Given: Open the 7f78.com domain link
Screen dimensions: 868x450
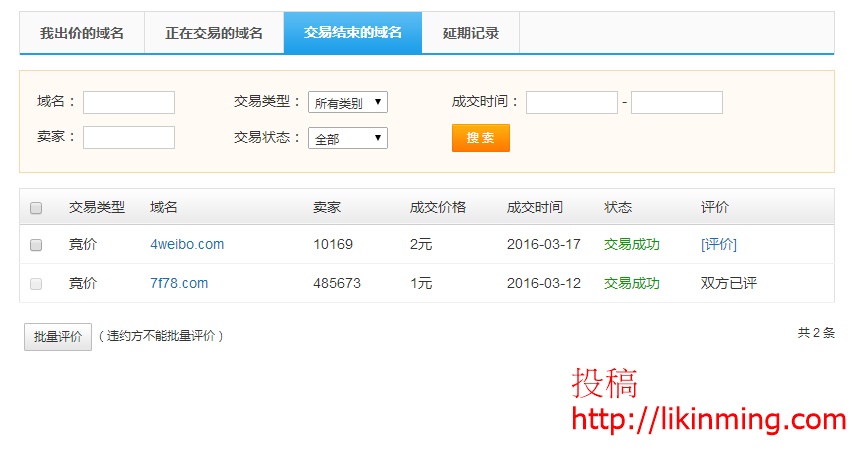Looking at the screenshot, I should click(x=179, y=283).
